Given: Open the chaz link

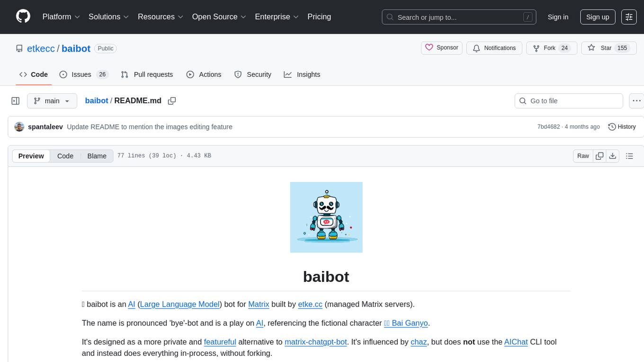Looking at the screenshot, I should pyautogui.click(x=419, y=342).
